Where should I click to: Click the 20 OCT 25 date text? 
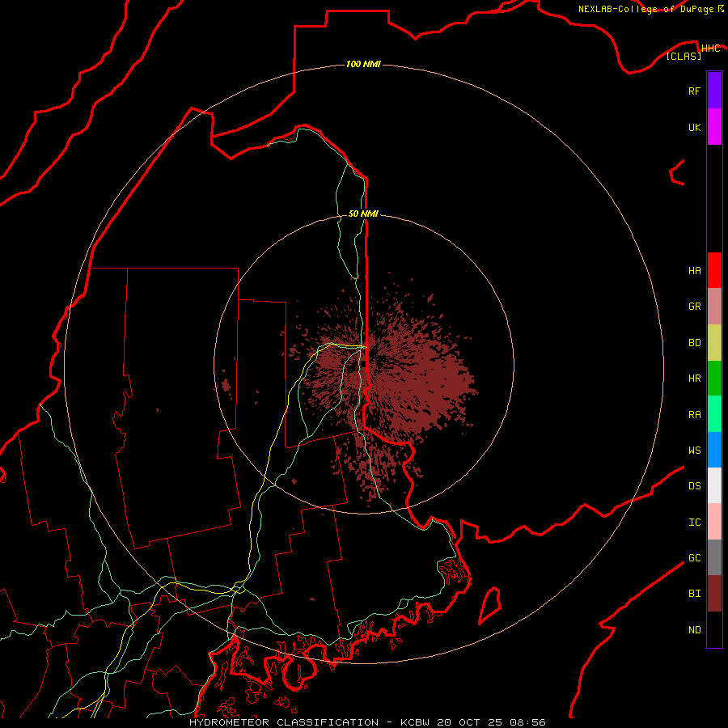point(469,722)
